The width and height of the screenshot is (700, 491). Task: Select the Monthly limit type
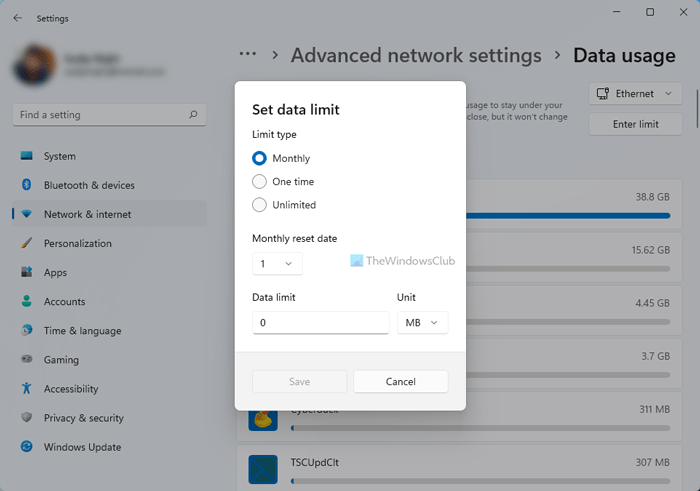pos(260,158)
